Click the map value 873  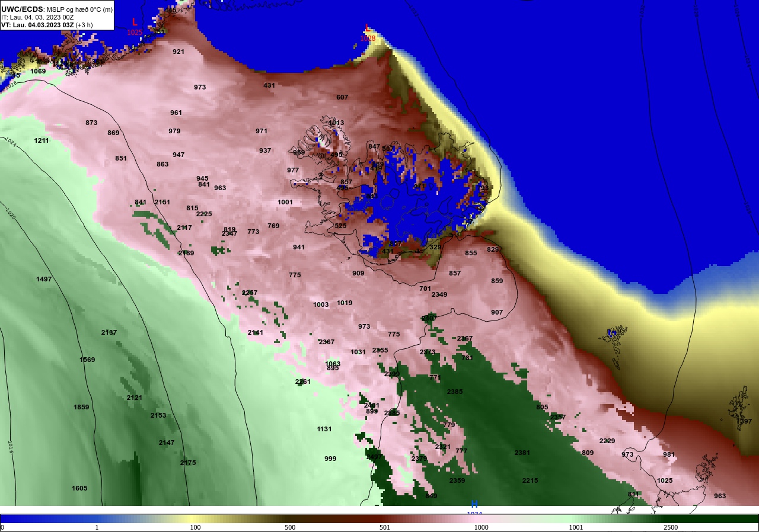[91, 123]
